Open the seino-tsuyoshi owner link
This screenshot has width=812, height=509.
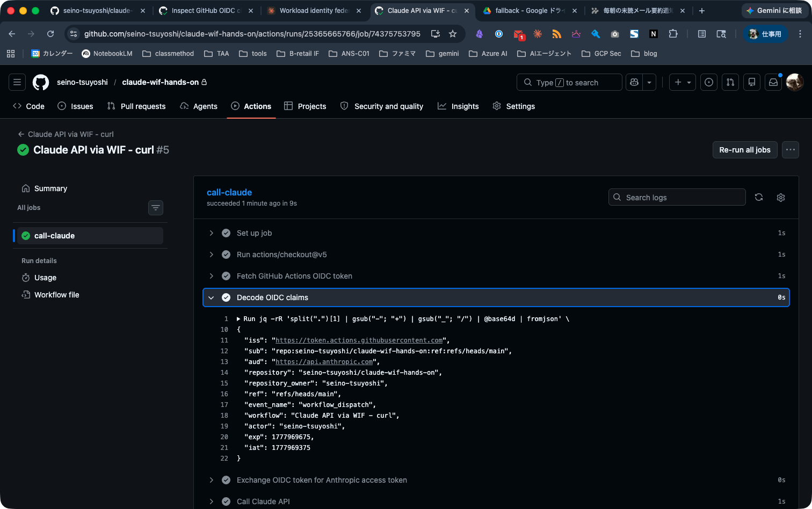(x=82, y=82)
